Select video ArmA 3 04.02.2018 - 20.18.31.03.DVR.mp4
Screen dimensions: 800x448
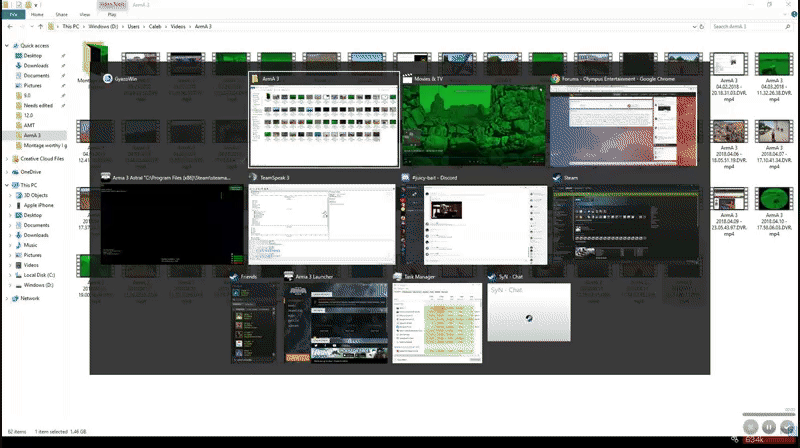coord(729,77)
